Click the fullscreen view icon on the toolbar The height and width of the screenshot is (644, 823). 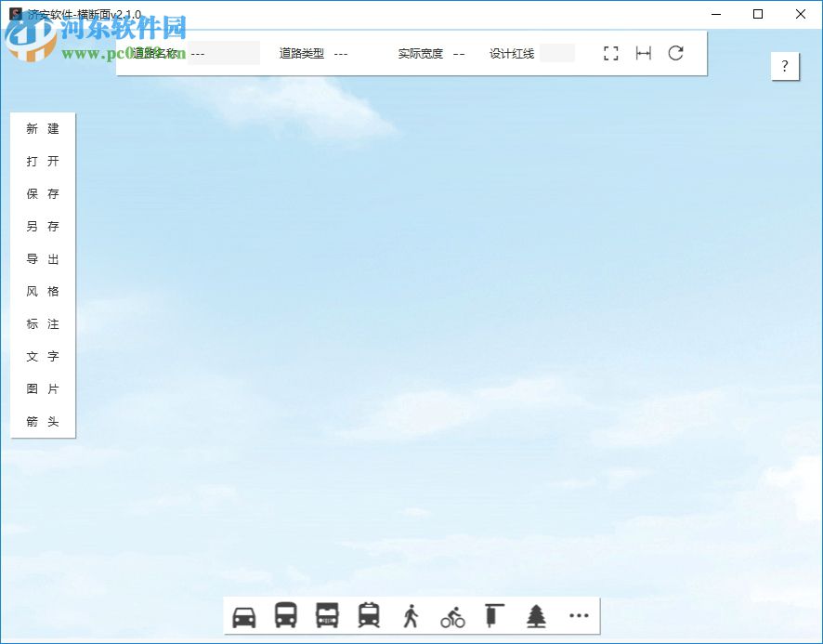[x=610, y=53]
